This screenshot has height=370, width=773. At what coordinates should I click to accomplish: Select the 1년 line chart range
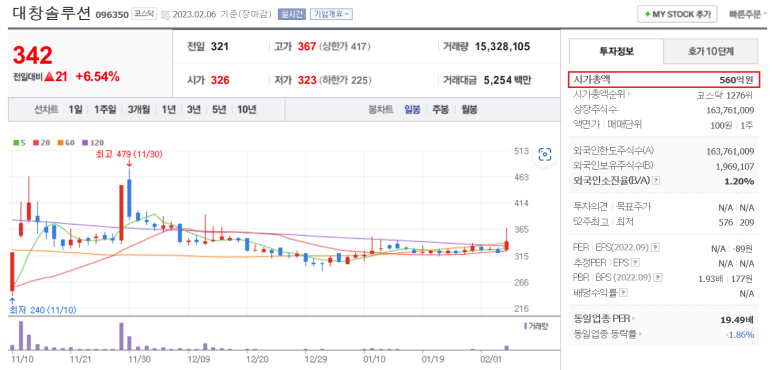[168, 109]
